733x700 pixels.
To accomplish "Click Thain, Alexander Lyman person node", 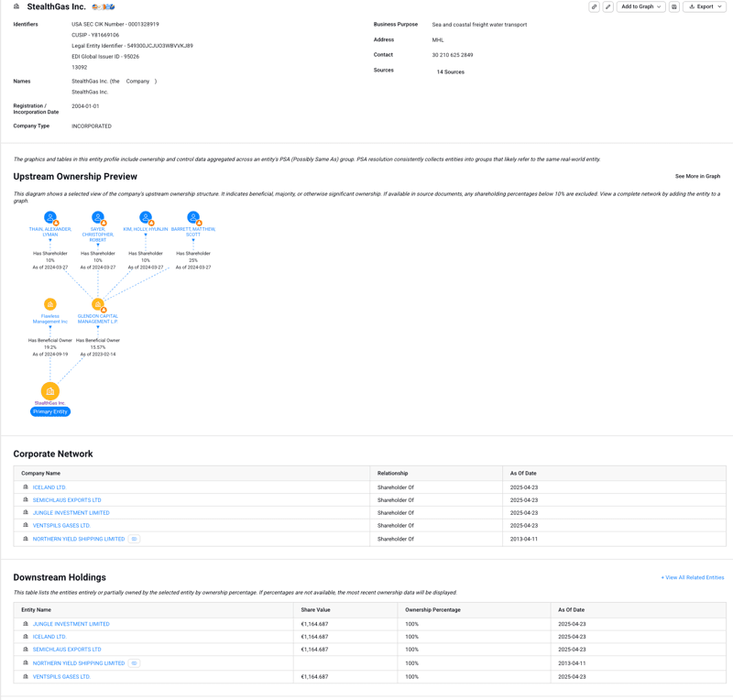I will (x=50, y=217).
